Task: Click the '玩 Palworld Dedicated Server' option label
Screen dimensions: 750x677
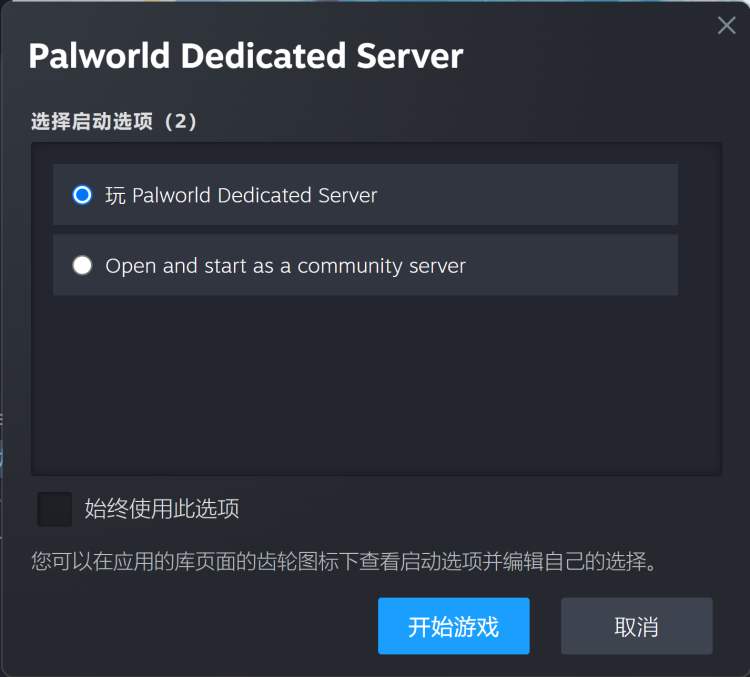Action: 241,195
